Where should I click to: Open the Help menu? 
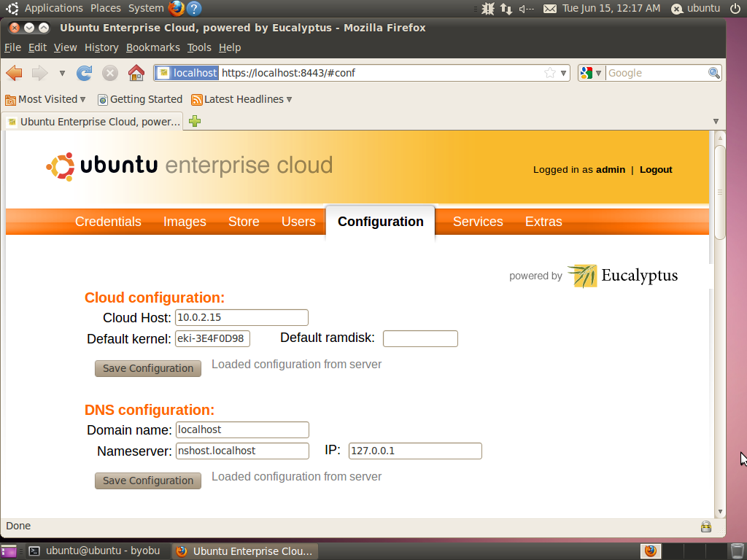click(230, 47)
